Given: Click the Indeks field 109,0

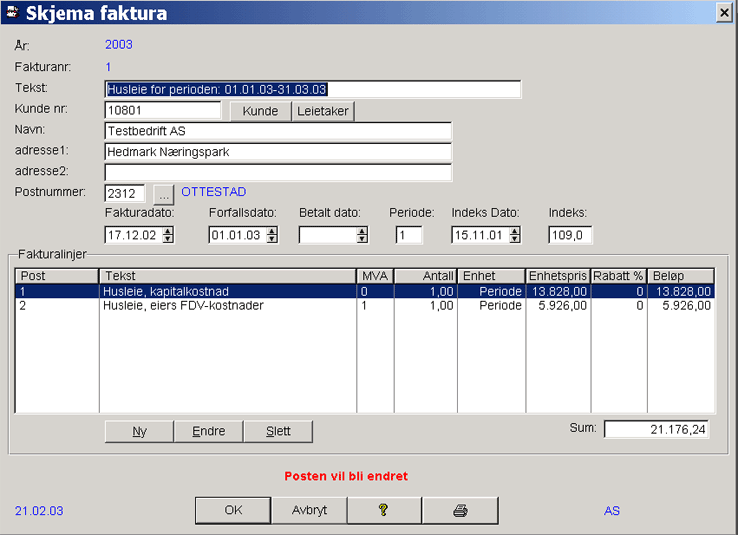Looking at the screenshot, I should click(x=570, y=235).
